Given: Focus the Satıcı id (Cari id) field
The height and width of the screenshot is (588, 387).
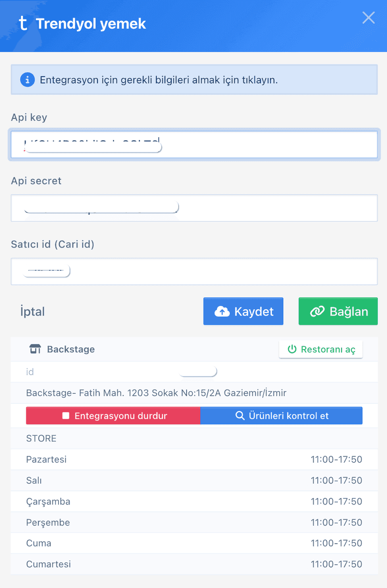Looking at the screenshot, I should coord(194,272).
